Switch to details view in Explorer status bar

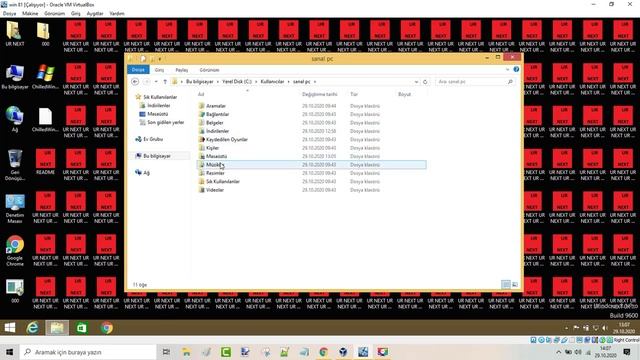point(506,284)
